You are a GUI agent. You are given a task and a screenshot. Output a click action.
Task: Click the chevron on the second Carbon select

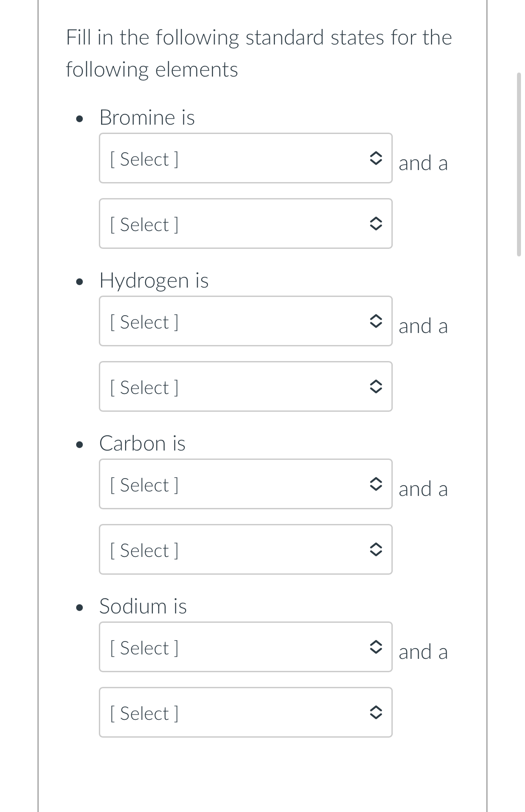(x=376, y=549)
